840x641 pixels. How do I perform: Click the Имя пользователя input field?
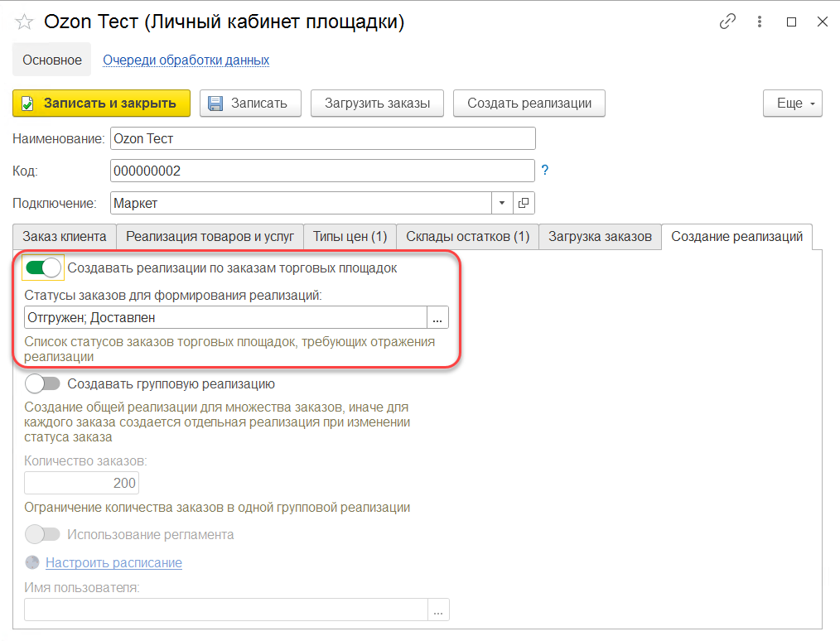pyautogui.click(x=226, y=610)
